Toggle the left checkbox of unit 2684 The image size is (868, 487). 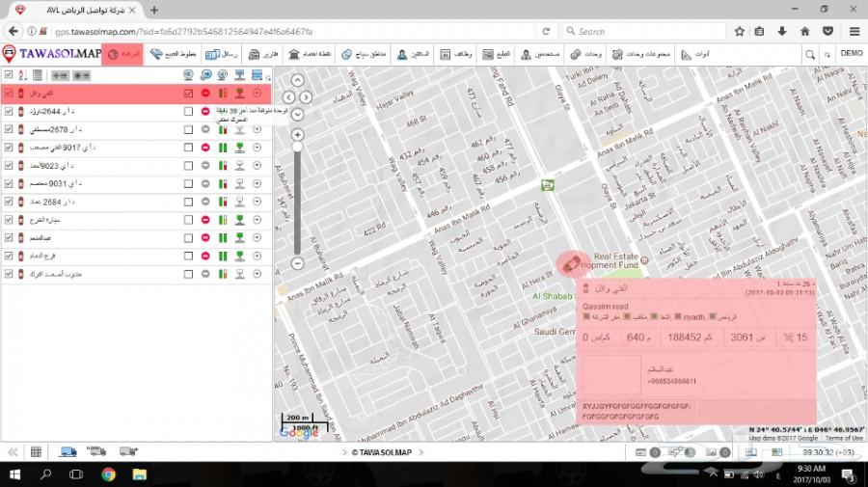pyautogui.click(x=9, y=202)
